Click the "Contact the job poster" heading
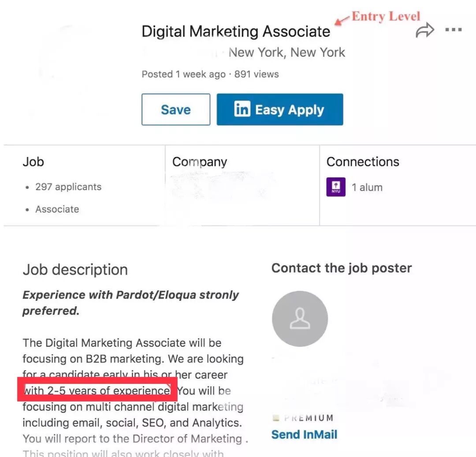 [342, 268]
